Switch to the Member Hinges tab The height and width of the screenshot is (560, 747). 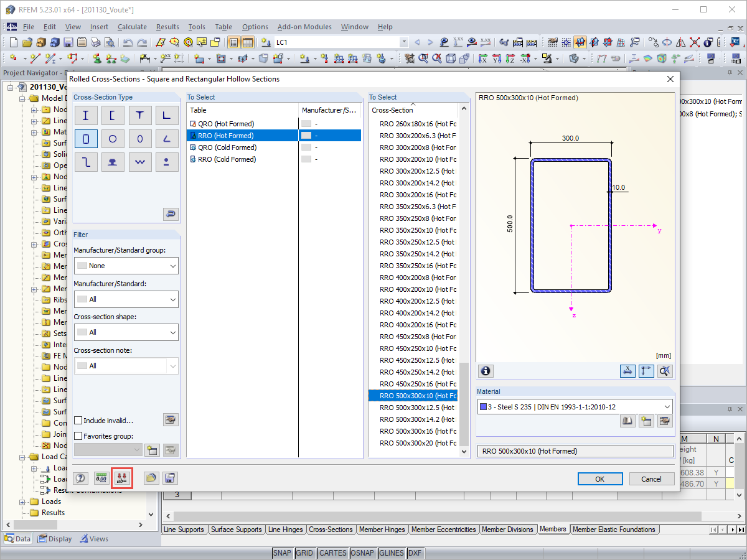[x=382, y=530]
